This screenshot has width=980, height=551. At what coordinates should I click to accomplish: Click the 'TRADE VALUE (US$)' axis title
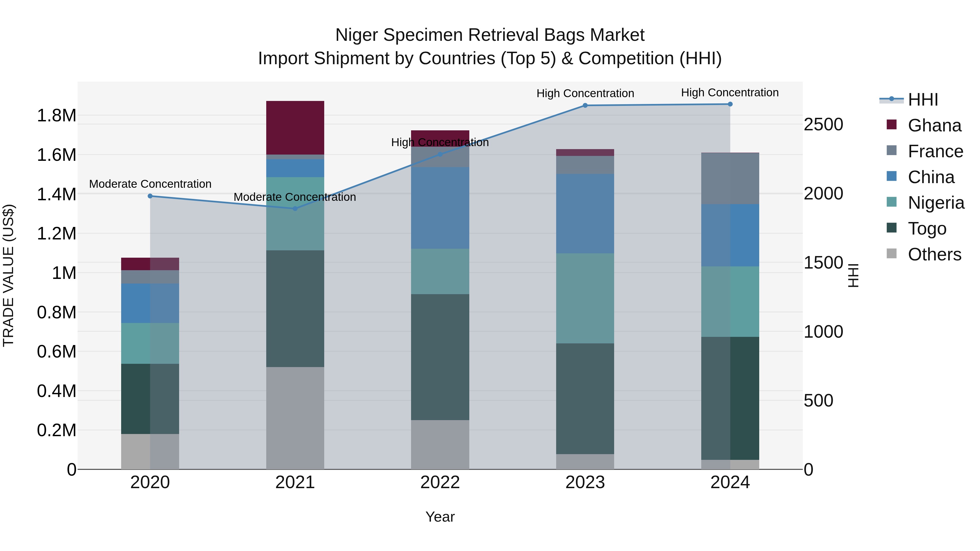[x=8, y=275]
